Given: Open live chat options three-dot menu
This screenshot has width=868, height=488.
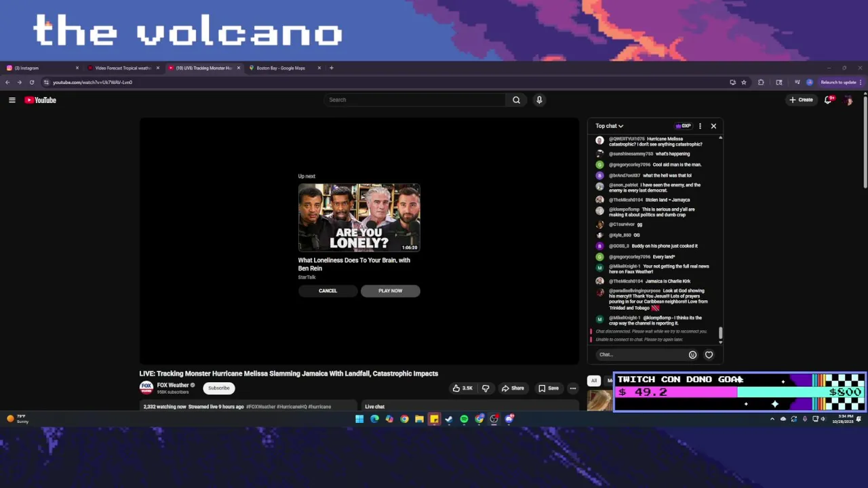Looking at the screenshot, I should (x=700, y=126).
